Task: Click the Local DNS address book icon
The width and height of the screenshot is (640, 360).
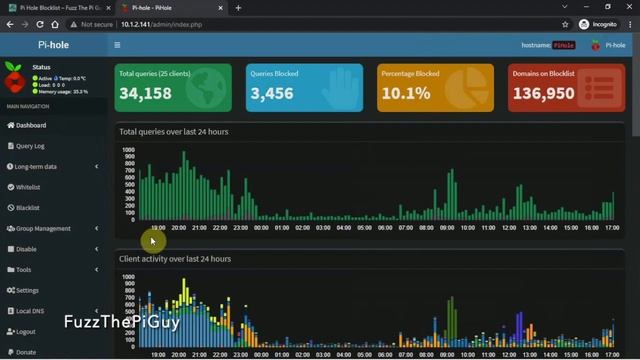Action: click(11, 311)
